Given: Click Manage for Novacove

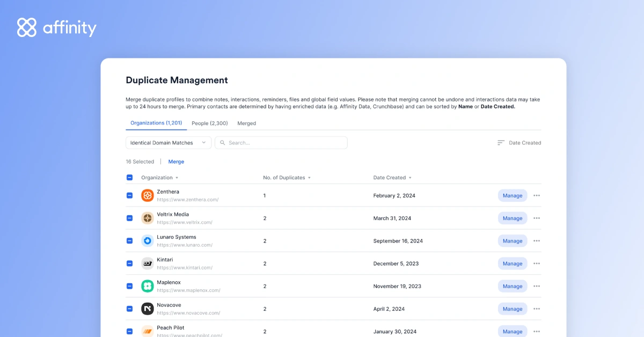Looking at the screenshot, I should pos(513,309).
